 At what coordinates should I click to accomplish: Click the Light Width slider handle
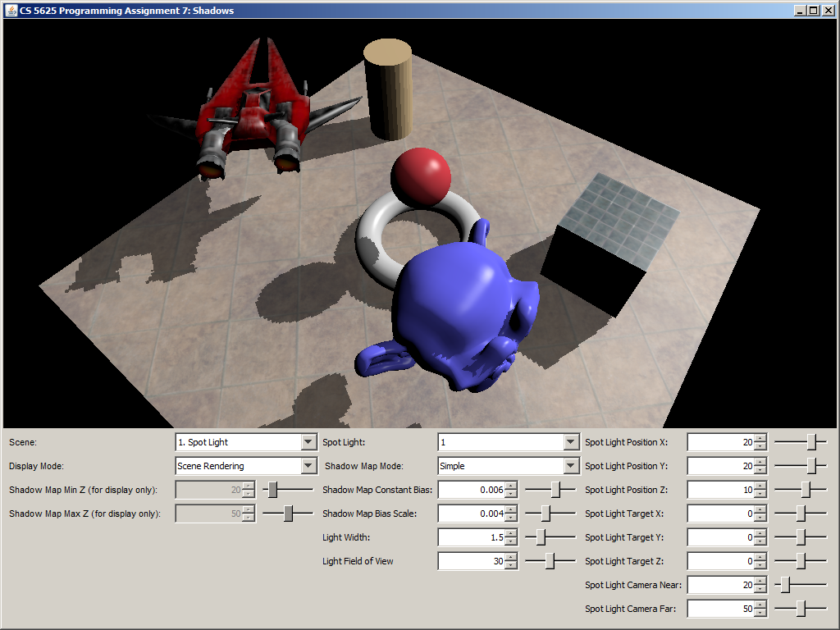(541, 537)
